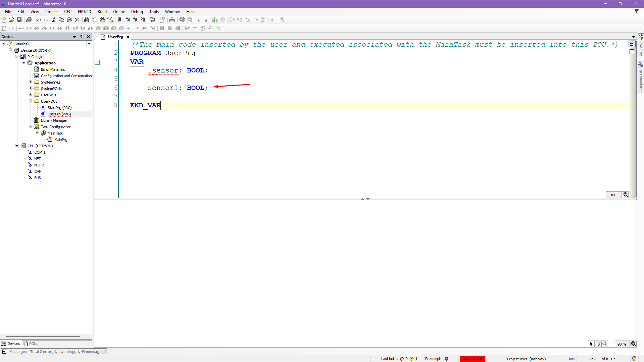Select StartPrg (PRG) in device tree
The width and height of the screenshot is (644, 362).
(x=59, y=108)
